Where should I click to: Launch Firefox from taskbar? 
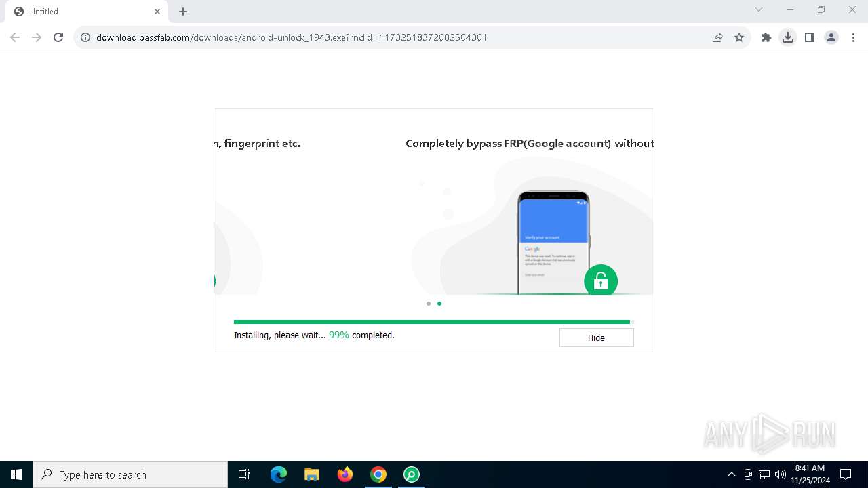pos(345,474)
